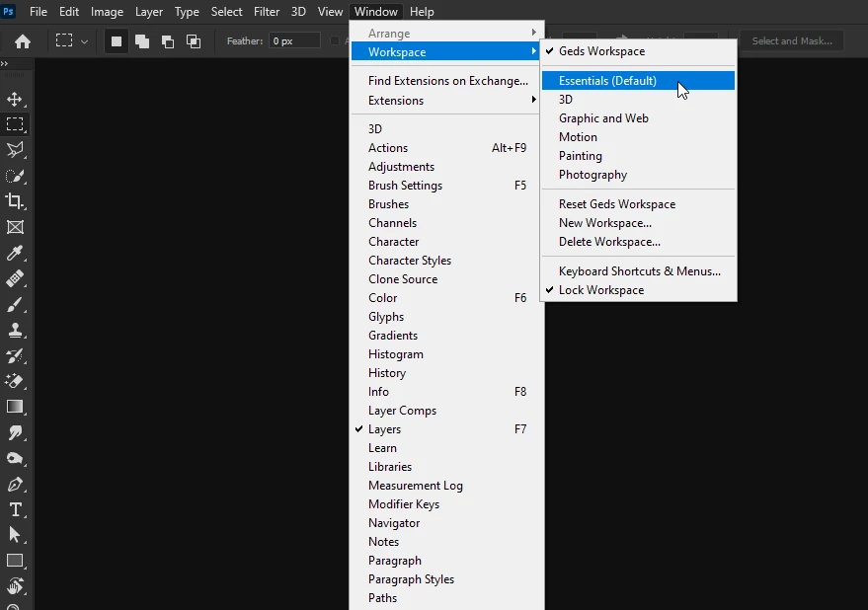Choose the Painting workspace
This screenshot has width=868, height=610.
click(638, 156)
